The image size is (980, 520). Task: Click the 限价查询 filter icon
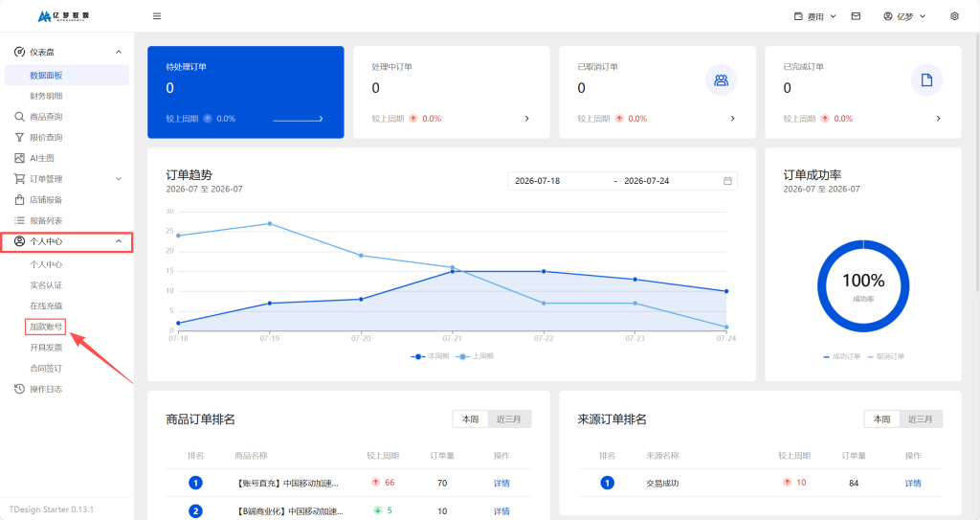pos(19,137)
